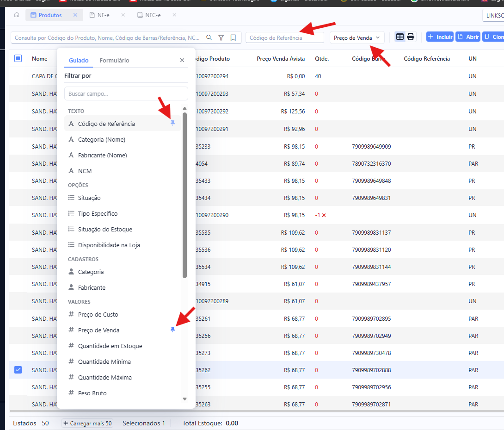This screenshot has width=504, height=430.
Task: Unpin the Código de Referência filter
Action: (x=172, y=123)
